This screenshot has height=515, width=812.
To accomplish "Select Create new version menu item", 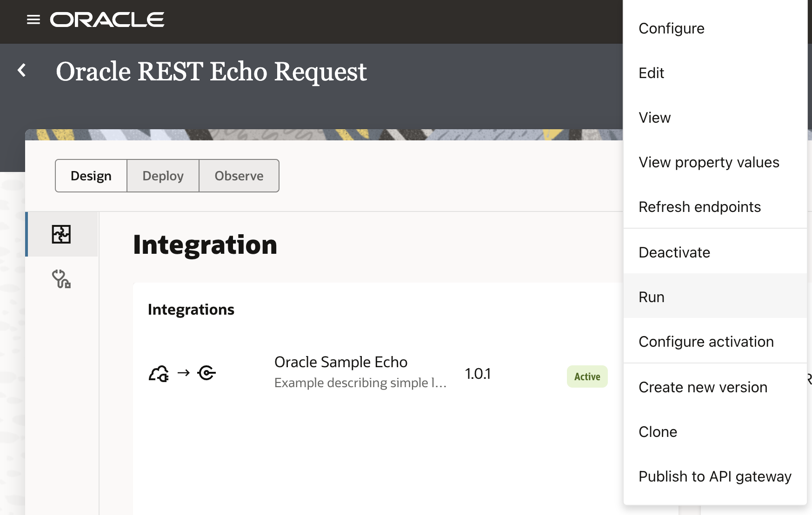I will [x=702, y=387].
